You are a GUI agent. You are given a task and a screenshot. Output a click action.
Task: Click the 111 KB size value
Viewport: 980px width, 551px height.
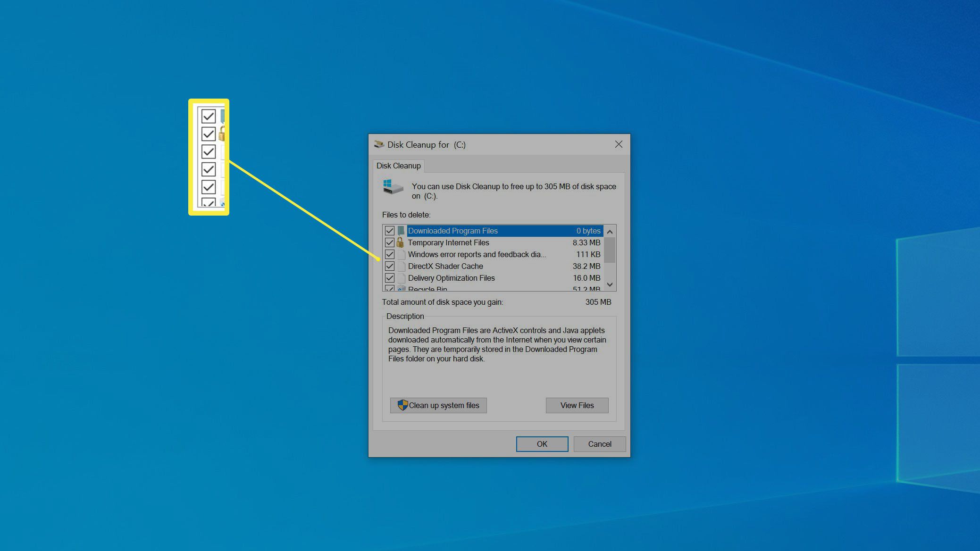(588, 254)
